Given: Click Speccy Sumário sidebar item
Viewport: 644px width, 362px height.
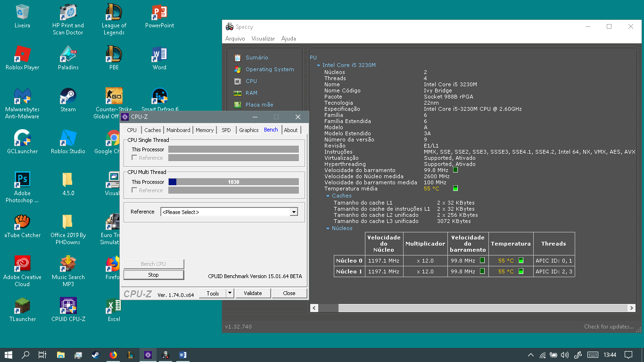Looking at the screenshot, I should (x=256, y=58).
